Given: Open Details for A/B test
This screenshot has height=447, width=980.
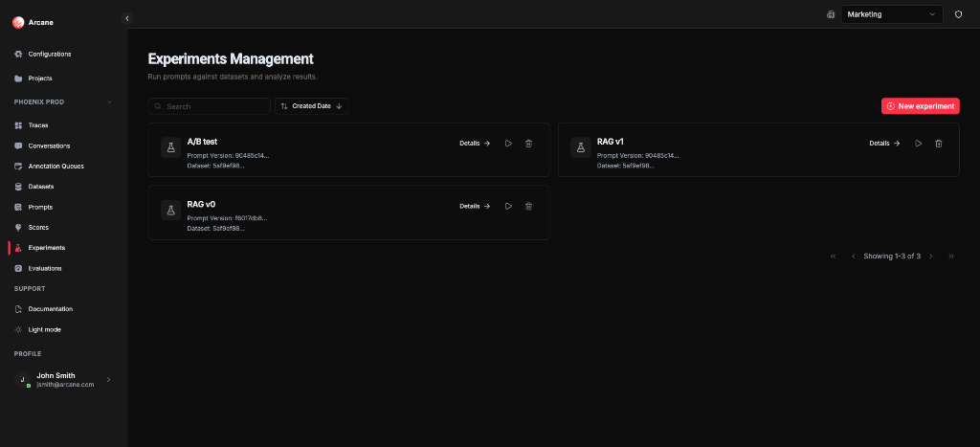Looking at the screenshot, I should (x=475, y=144).
